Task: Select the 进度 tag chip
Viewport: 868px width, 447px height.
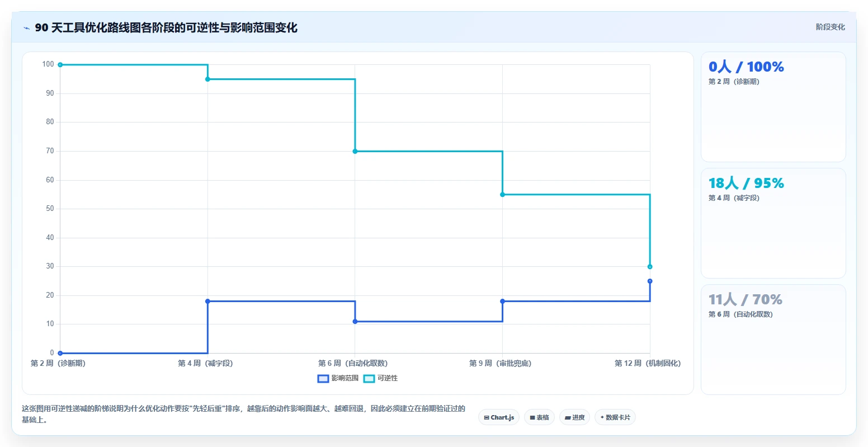Action: point(574,417)
